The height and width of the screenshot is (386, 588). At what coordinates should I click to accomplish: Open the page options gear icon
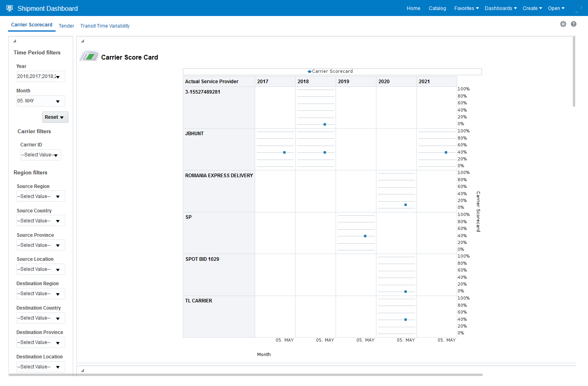tap(563, 24)
